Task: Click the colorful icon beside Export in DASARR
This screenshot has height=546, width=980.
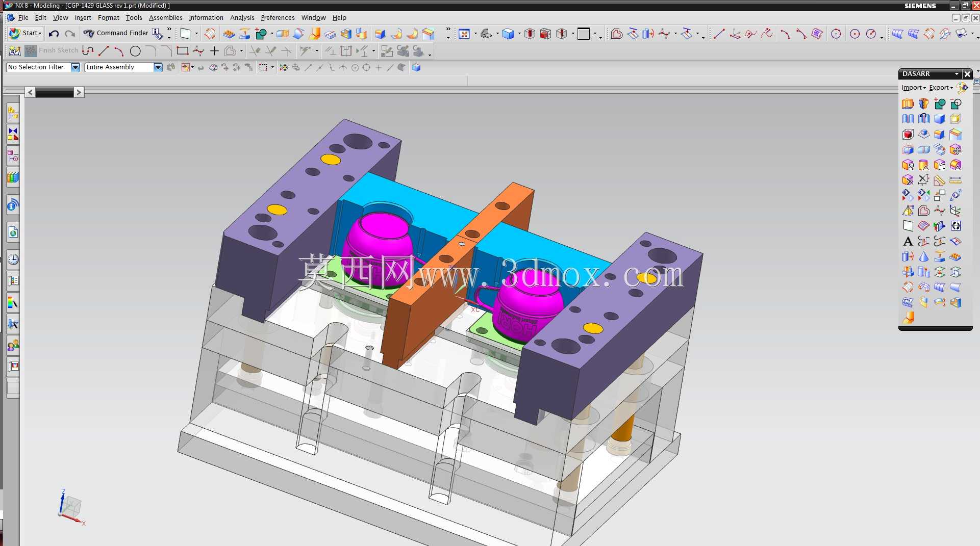Action: pyautogui.click(x=962, y=88)
